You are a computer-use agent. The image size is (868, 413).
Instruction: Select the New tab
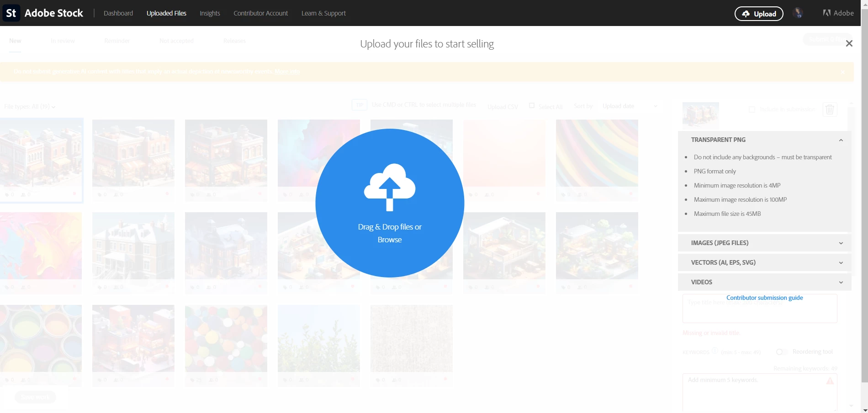tap(15, 41)
